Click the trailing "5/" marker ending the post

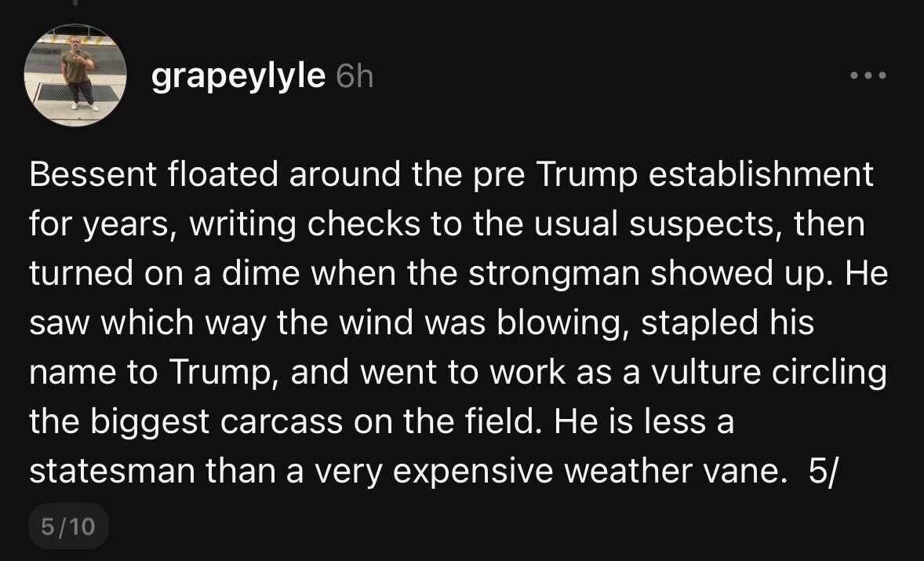point(816,473)
